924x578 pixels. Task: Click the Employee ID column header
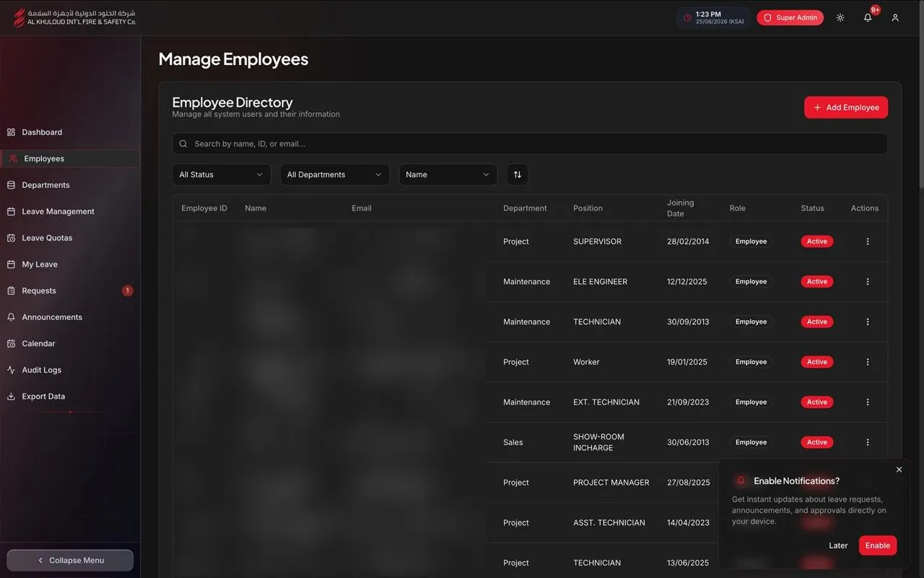click(204, 208)
